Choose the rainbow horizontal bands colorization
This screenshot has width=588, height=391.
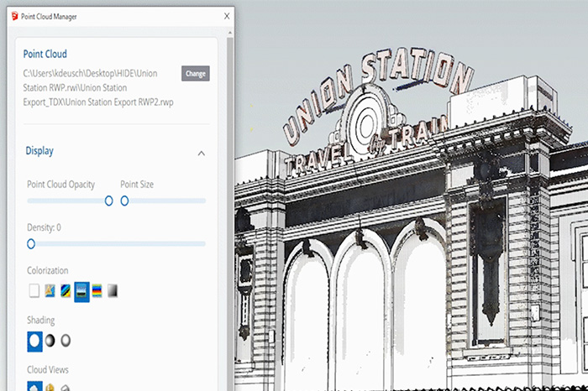click(97, 290)
